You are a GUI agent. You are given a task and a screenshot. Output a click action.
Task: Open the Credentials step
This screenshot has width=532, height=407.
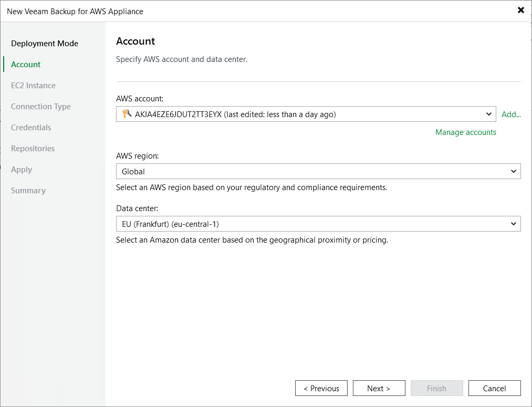point(30,127)
